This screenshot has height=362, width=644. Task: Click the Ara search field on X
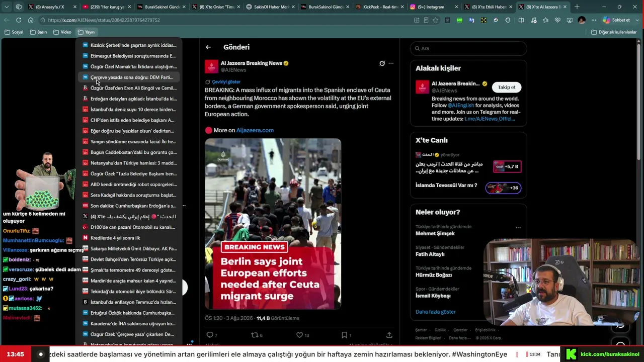pyautogui.click(x=468, y=48)
